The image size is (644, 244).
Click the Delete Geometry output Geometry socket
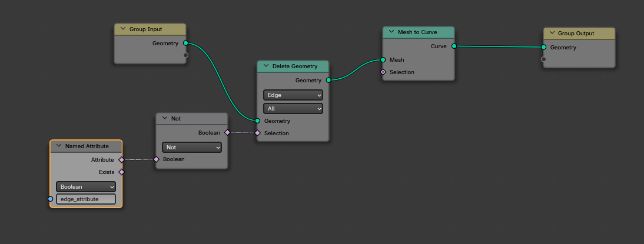point(328,80)
